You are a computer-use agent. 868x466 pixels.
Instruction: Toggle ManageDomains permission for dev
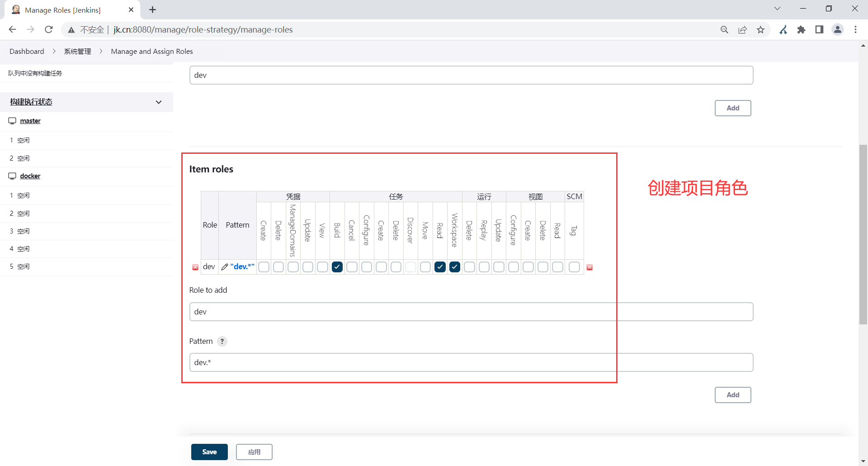click(x=293, y=267)
